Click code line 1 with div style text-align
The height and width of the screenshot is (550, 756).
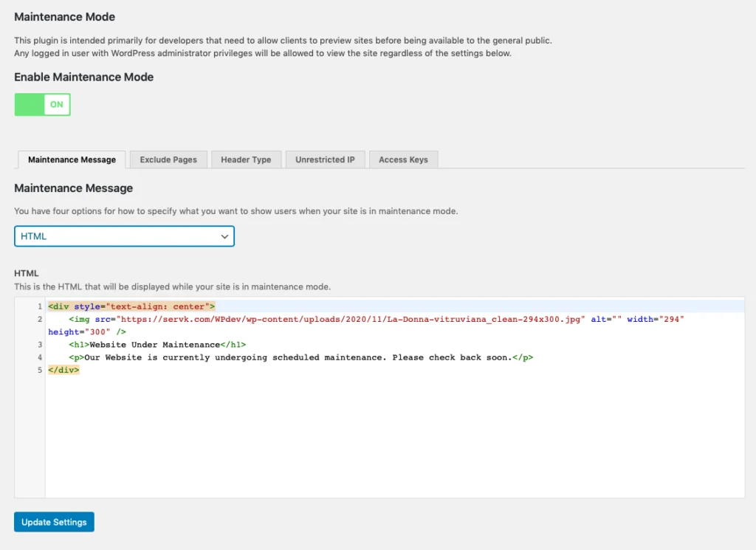click(131, 306)
